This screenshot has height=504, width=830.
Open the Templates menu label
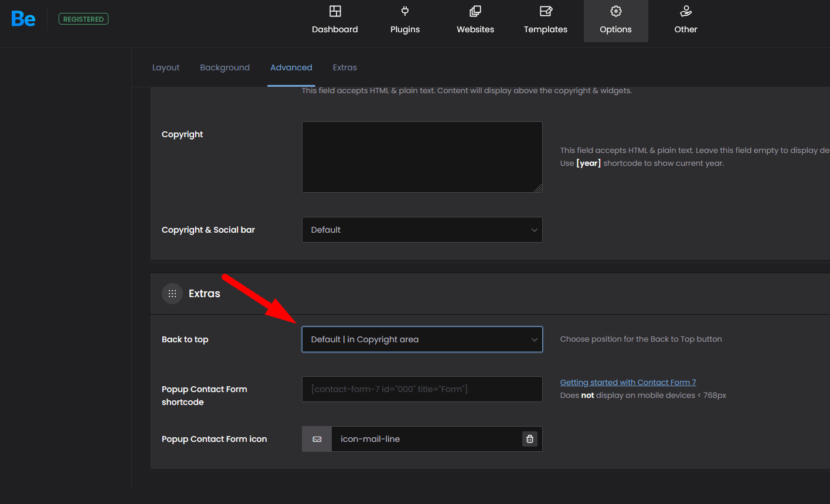tap(546, 29)
